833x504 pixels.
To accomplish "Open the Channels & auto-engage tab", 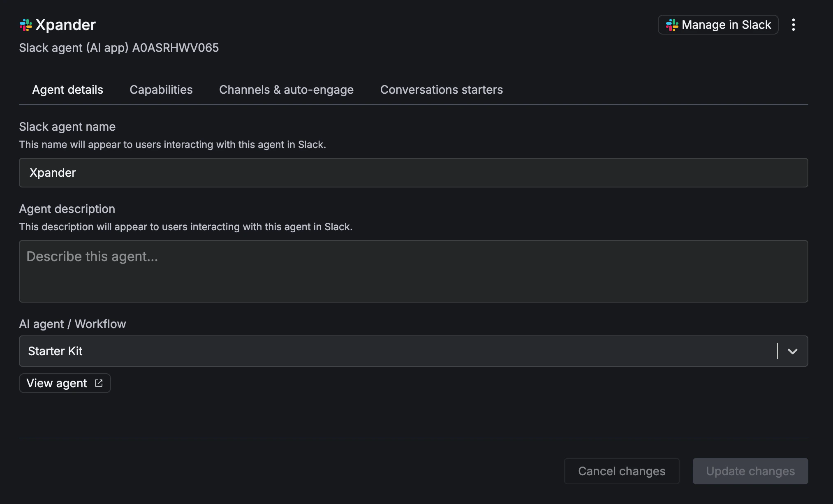I will (286, 90).
